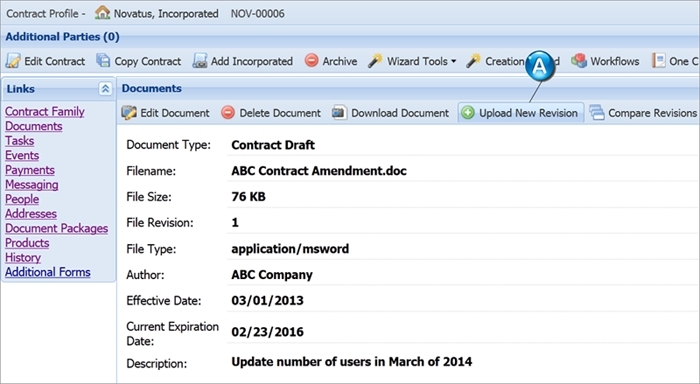
Task: Choose Copy Contract in the toolbar
Action: [139, 61]
